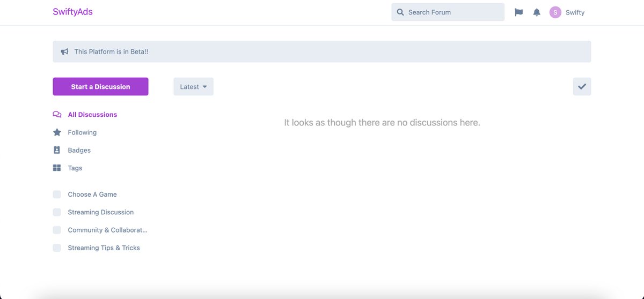
Task: Click the Community & Collaboration tag square
Action: [57, 230]
